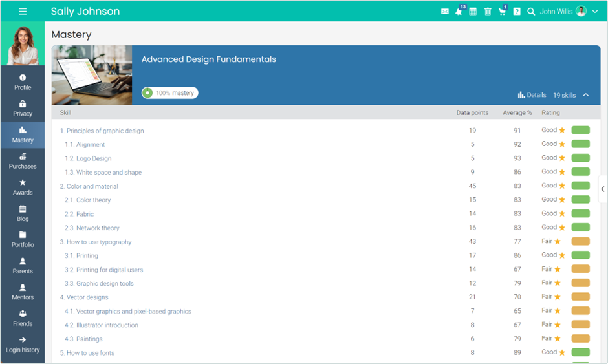The image size is (608, 364).
Task: Click the Sally Johnson header title
Action: tap(85, 12)
